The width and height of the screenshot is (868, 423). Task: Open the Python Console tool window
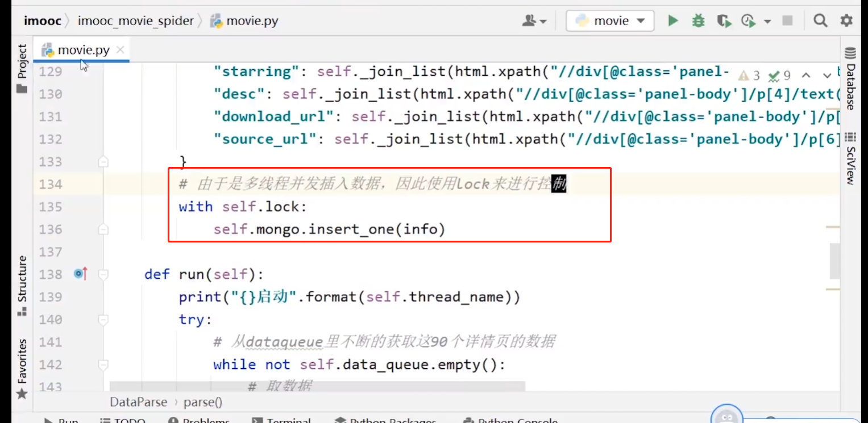pyautogui.click(x=510, y=421)
